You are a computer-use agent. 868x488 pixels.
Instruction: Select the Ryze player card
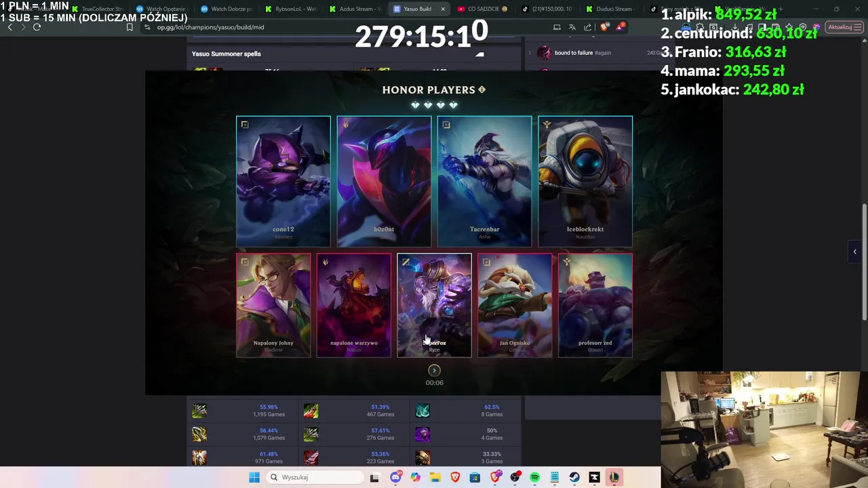click(x=434, y=306)
